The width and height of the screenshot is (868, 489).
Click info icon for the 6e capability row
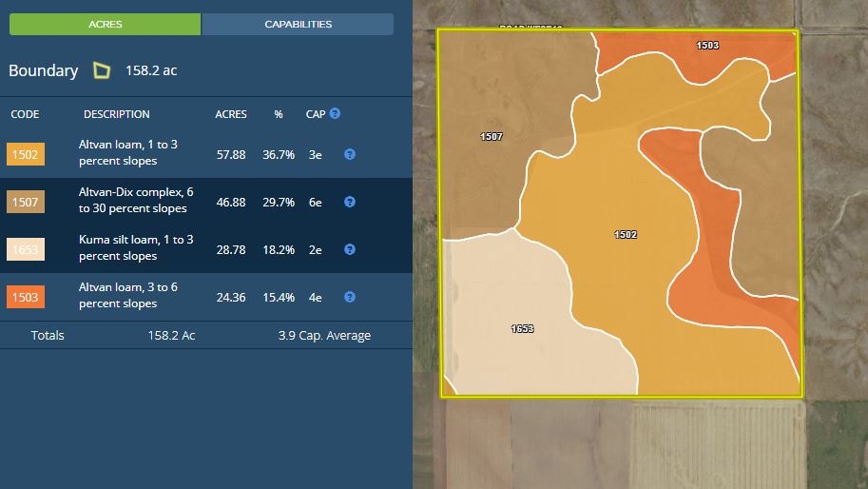(349, 202)
